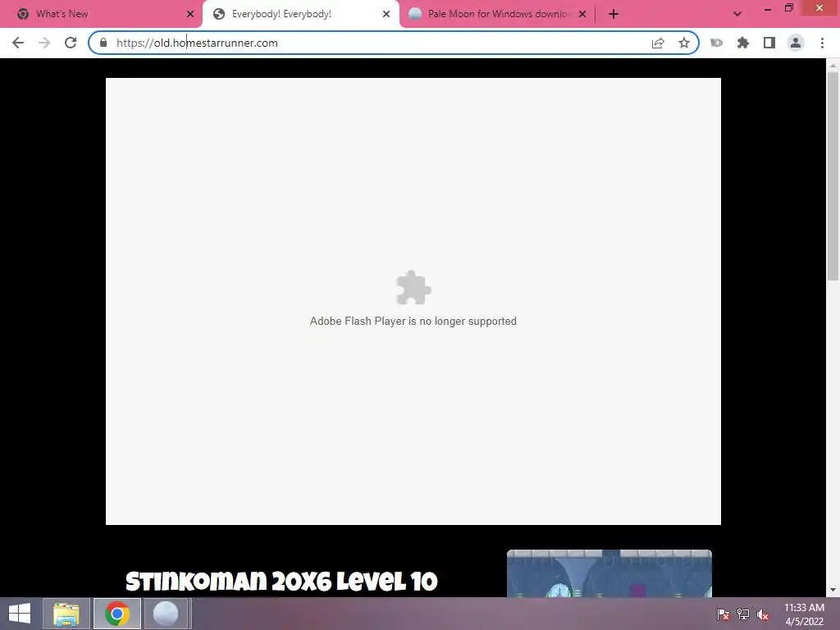Switch to the What's New tab
This screenshot has width=840, height=630.
(x=101, y=14)
